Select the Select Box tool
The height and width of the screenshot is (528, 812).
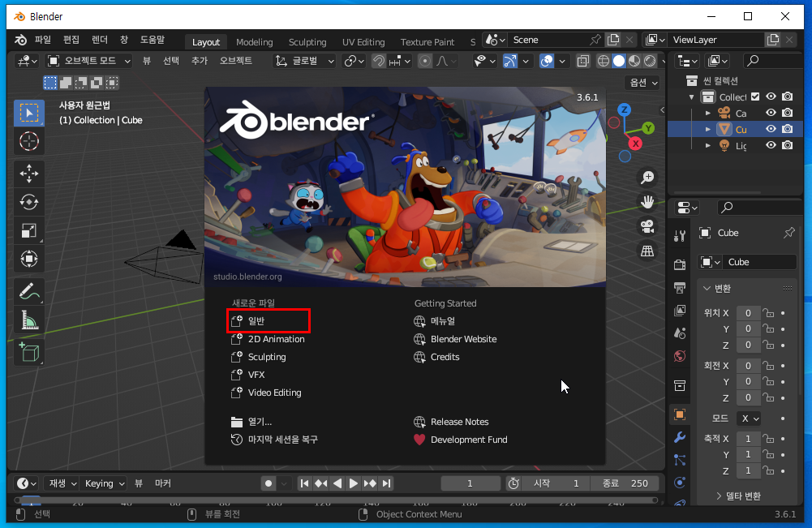(x=29, y=113)
